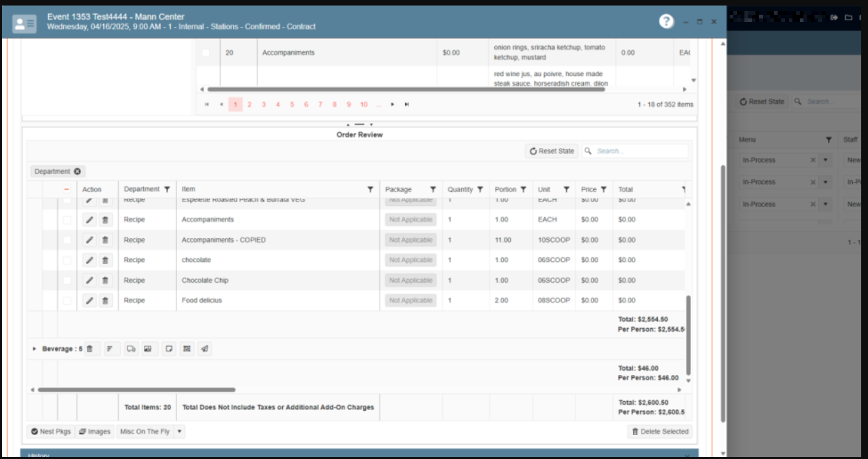Tick the checkbox for the chocolate row
The width and height of the screenshot is (868, 459).
coord(67,261)
